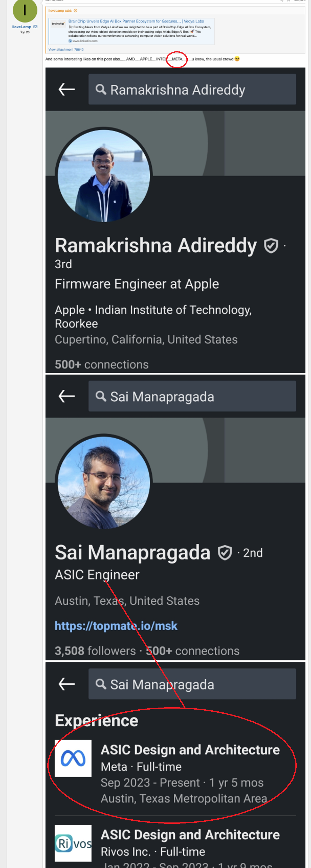The width and height of the screenshot is (311, 868).
Task: Click the back arrow above the Experience section
Action: tap(67, 684)
